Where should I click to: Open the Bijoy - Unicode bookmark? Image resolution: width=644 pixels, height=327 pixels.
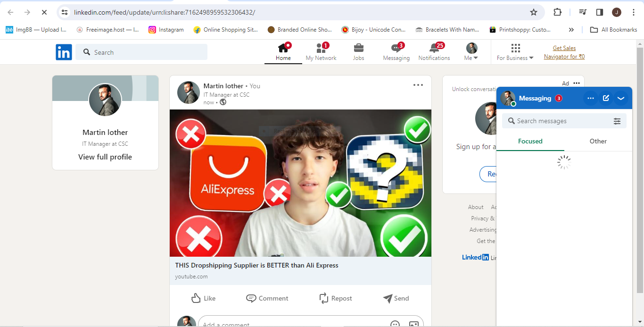click(373, 29)
